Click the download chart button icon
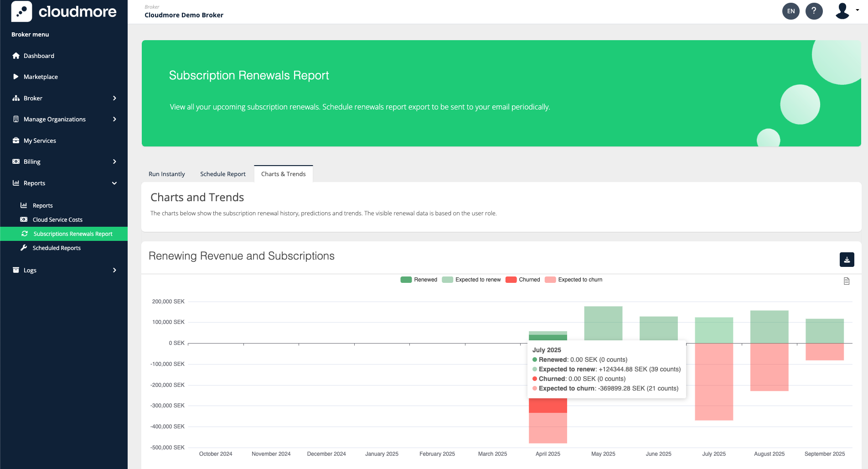Image resolution: width=868 pixels, height=469 pixels. tap(847, 260)
